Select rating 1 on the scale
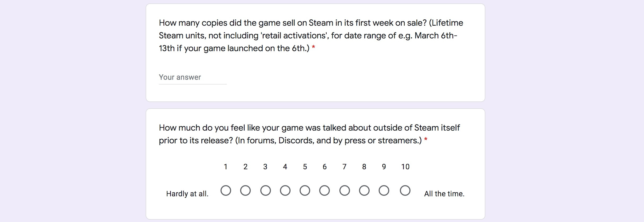This screenshot has height=222, width=644. tap(225, 190)
